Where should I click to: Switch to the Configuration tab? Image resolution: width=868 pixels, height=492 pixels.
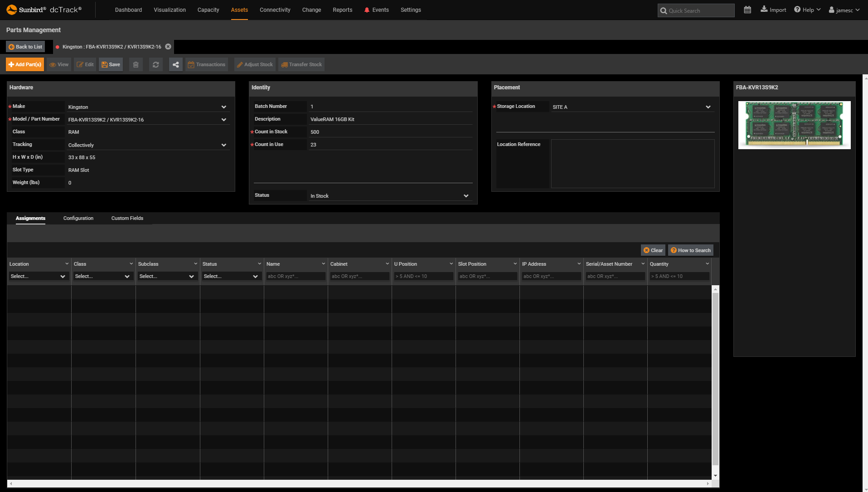click(x=78, y=218)
